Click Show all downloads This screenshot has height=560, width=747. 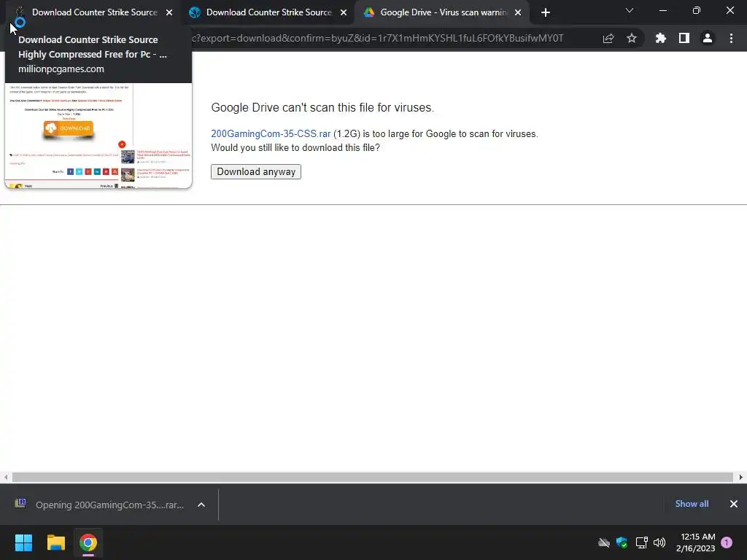click(x=692, y=504)
